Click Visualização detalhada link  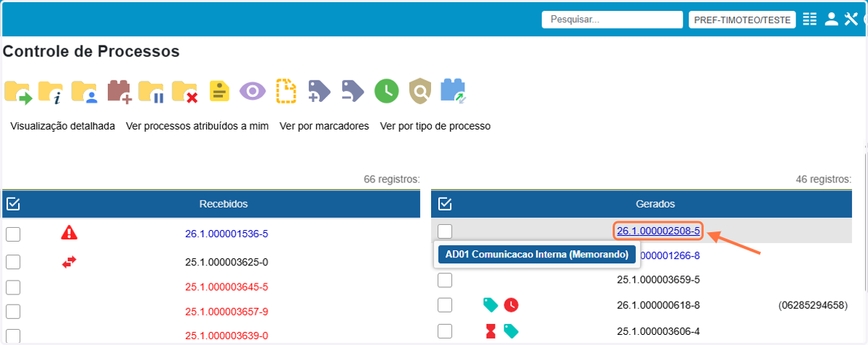coord(63,126)
